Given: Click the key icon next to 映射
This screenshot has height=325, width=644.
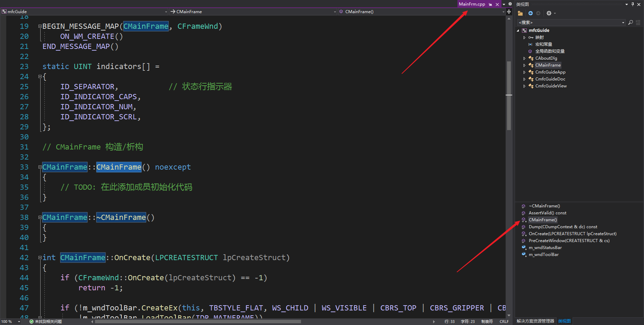Looking at the screenshot, I should coord(531,37).
